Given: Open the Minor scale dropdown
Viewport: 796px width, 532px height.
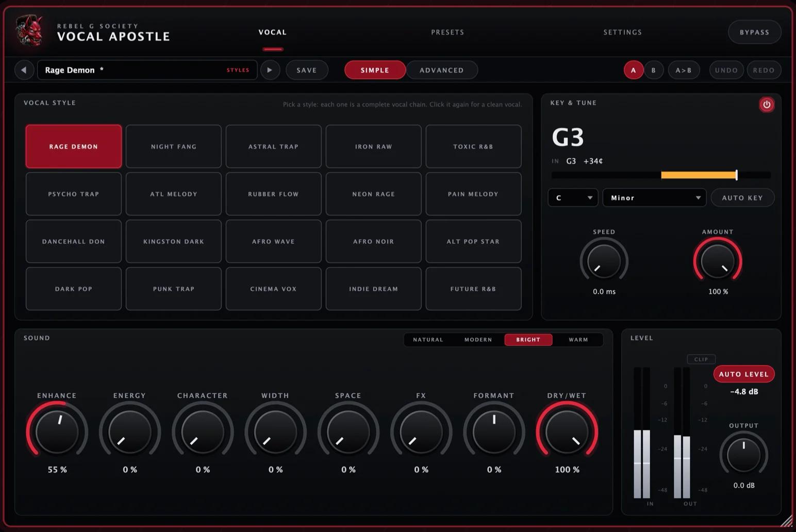Looking at the screenshot, I should pos(654,198).
